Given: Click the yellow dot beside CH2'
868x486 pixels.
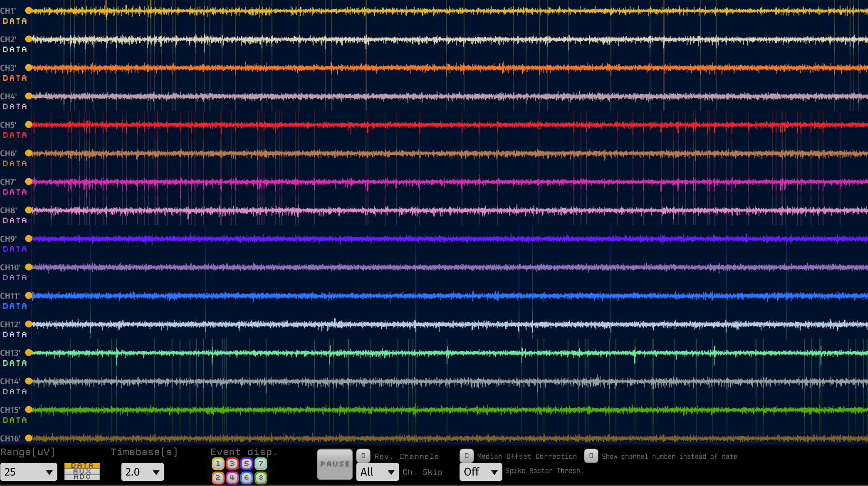Looking at the screenshot, I should tap(28, 39).
